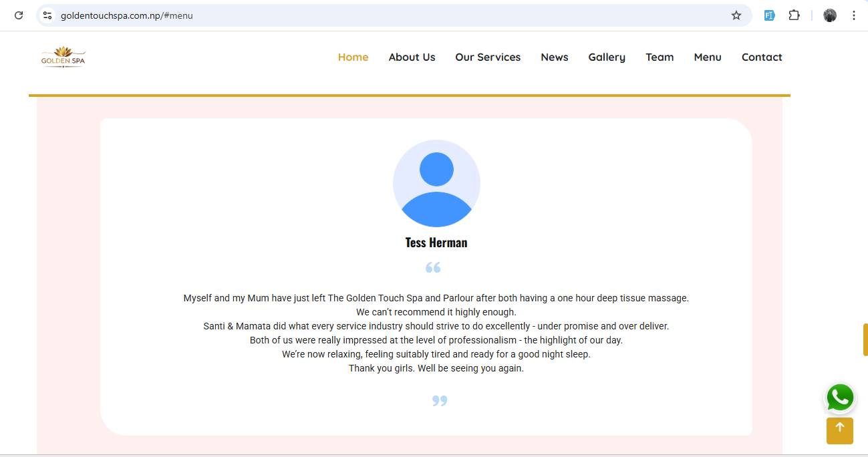Select Our Services in navigation

488,57
